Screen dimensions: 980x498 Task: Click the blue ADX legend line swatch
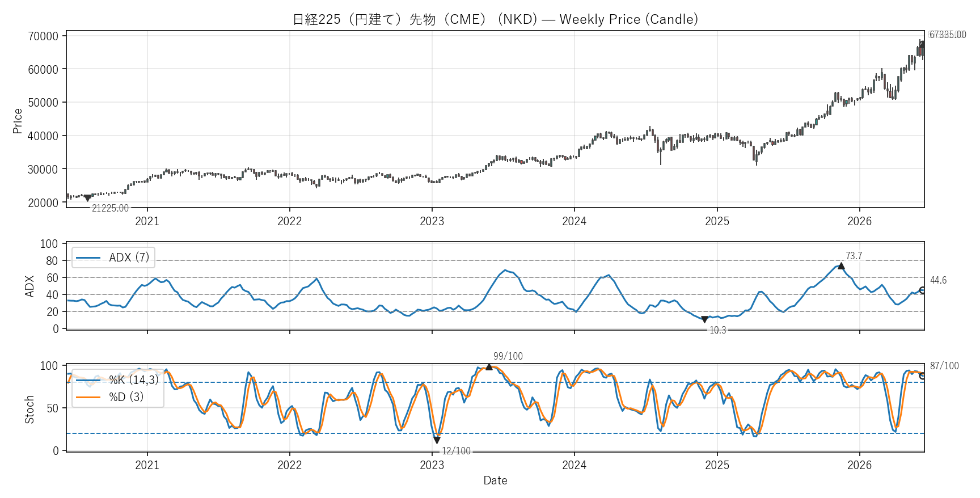(x=88, y=258)
